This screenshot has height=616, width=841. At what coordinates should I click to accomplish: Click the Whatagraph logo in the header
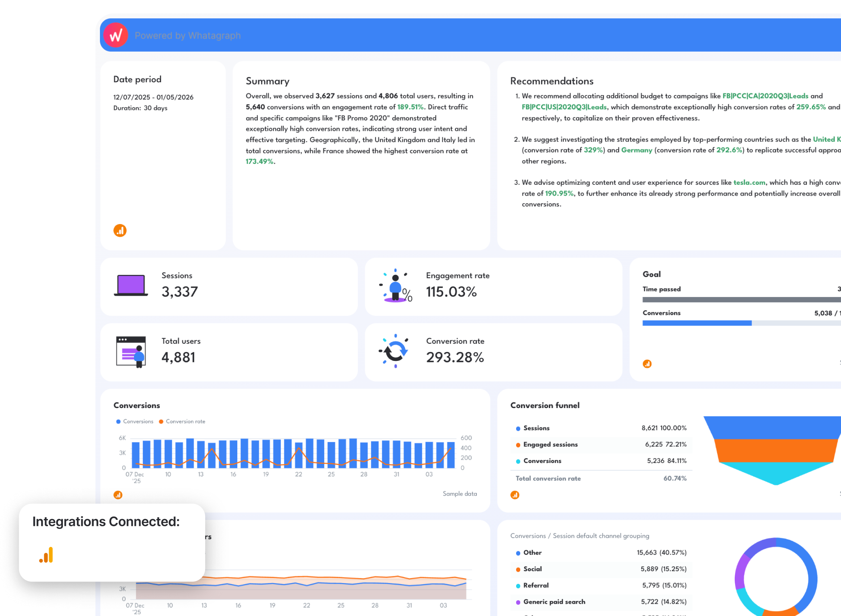116,35
